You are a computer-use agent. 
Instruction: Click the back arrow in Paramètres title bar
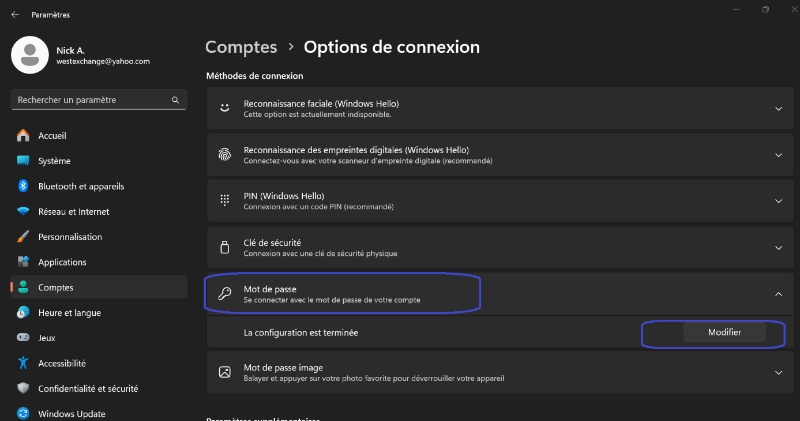tap(15, 15)
